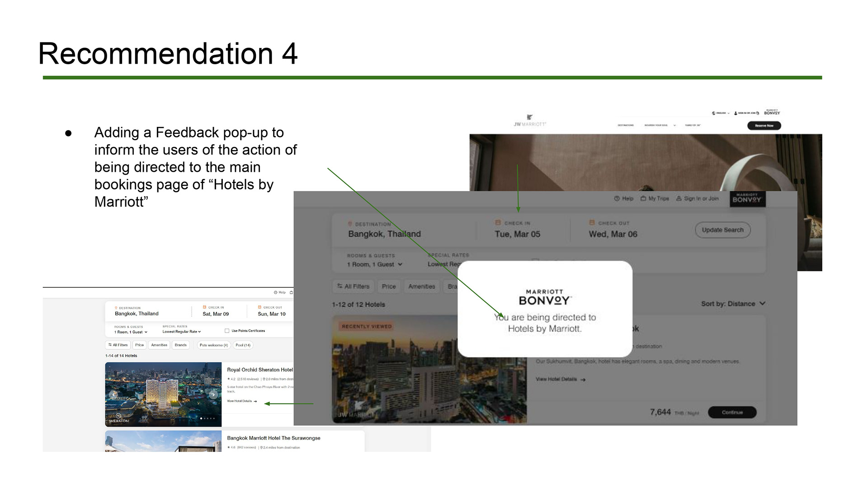Expand the Lowest Regular Rate dropdown
Viewport: 868px width, 488px height.
(182, 332)
